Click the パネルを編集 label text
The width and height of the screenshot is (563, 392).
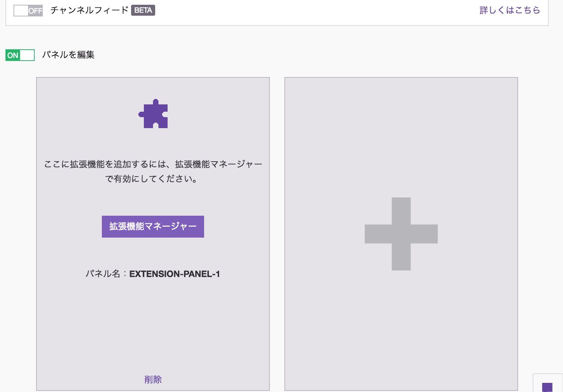pyautogui.click(x=68, y=55)
